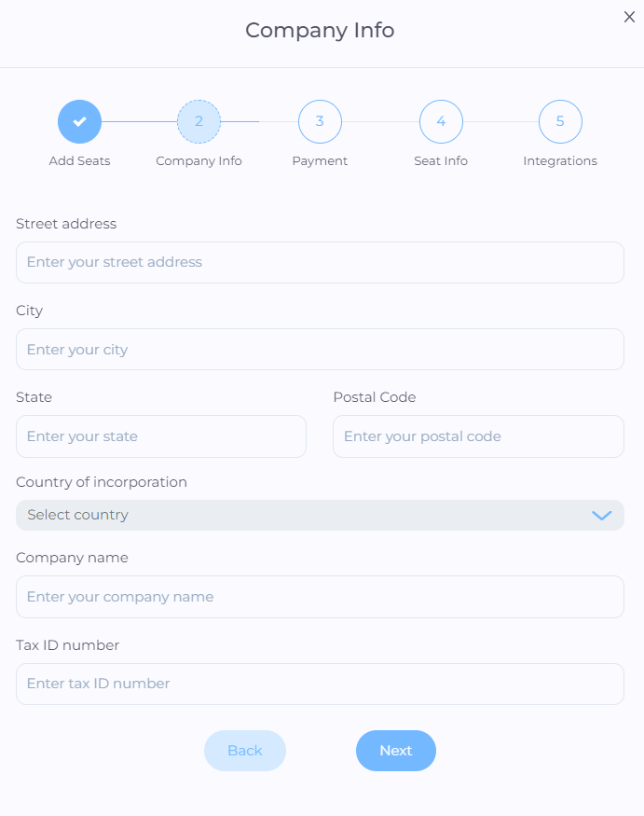644x816 pixels.
Task: Click into the State field
Action: pos(161,436)
